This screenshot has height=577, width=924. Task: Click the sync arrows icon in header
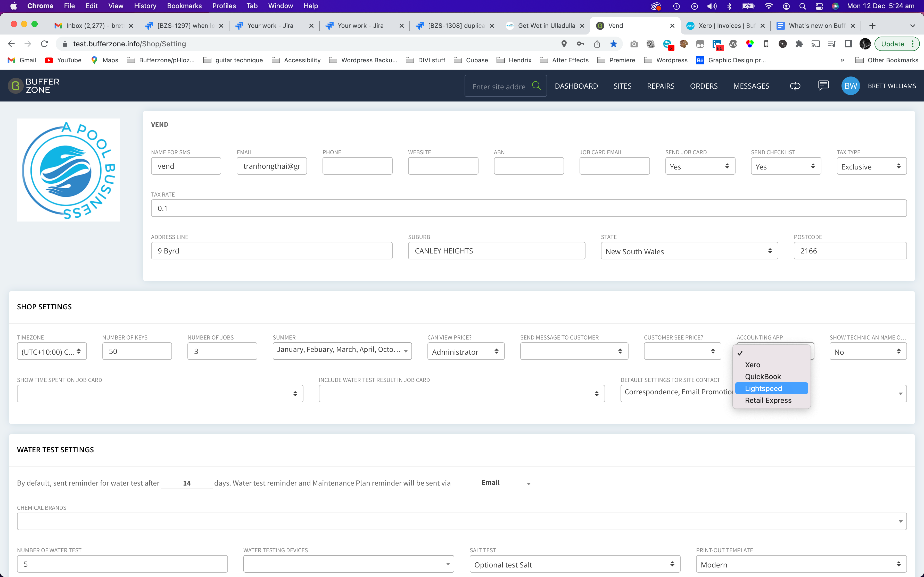pyautogui.click(x=795, y=86)
